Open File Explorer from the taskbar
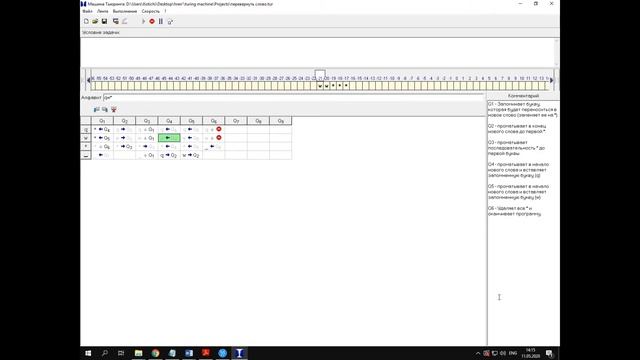640x360 pixels. click(x=139, y=353)
